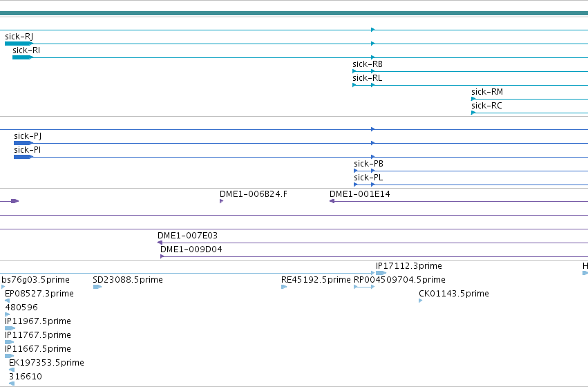588x387 pixels.
Task: Click the IP11667.5prime EST label
Action: point(38,349)
